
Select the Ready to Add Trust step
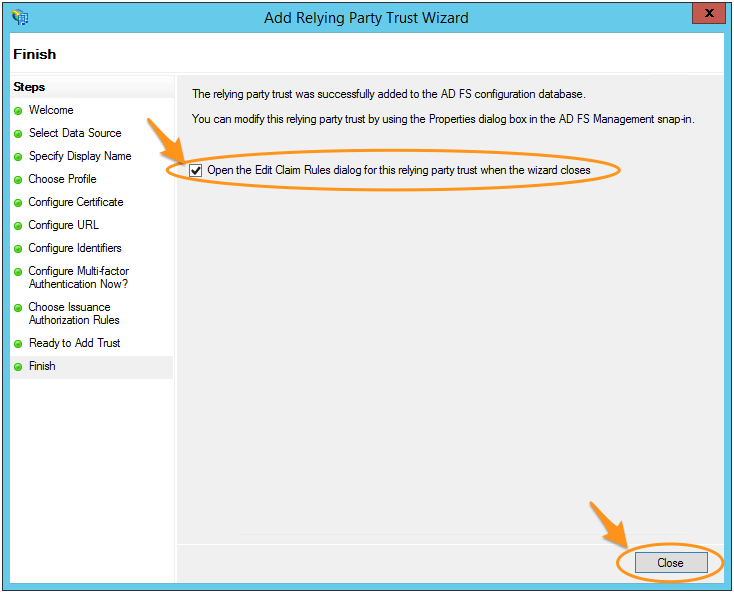pos(74,343)
